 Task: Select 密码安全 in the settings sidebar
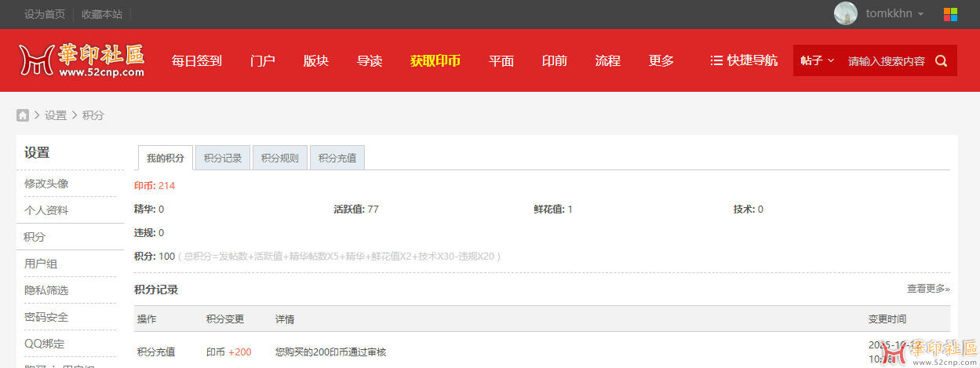point(46,317)
